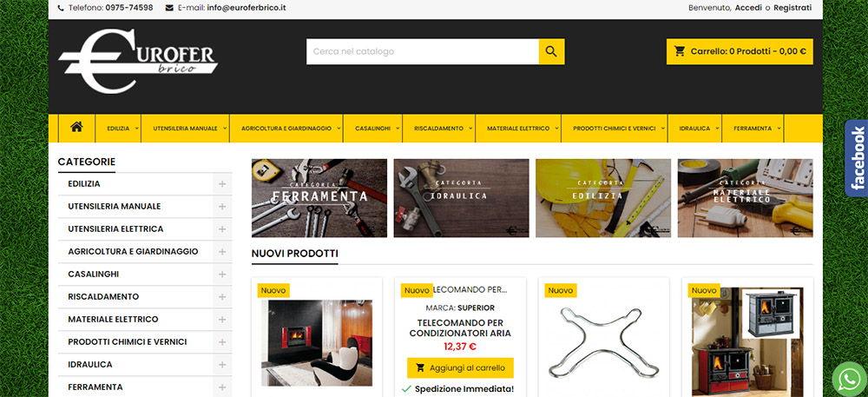Click the Accedi login link
868x397 pixels.
748,8
